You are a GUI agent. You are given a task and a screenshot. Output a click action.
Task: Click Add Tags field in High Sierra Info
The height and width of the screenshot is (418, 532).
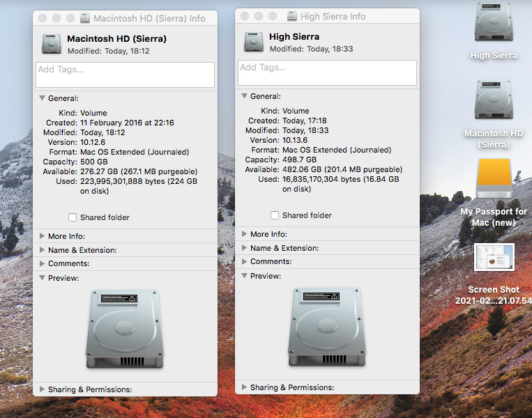tap(328, 72)
